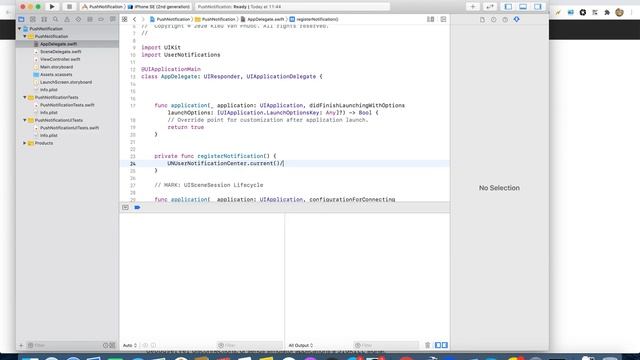
Task: Click the PushNotification project in jump bar
Action: point(170,19)
